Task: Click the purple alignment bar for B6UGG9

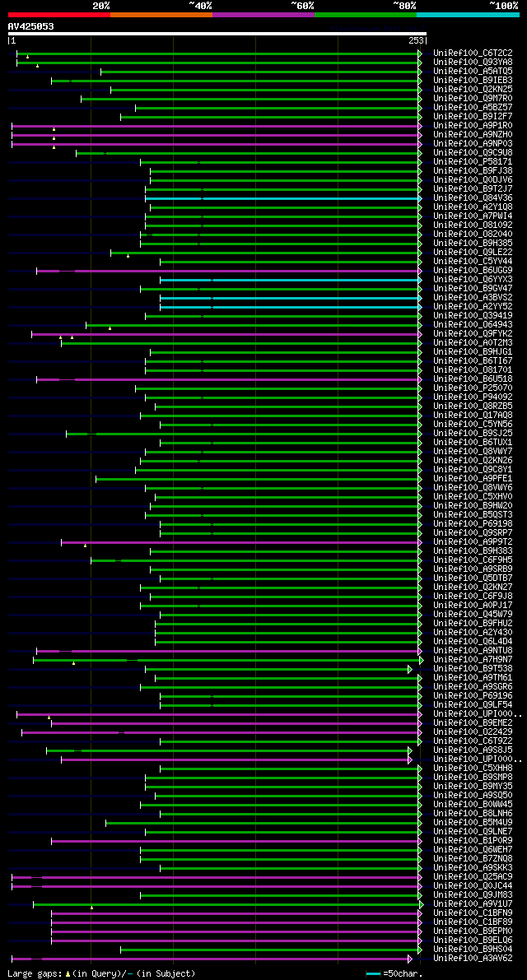Action: (230, 271)
